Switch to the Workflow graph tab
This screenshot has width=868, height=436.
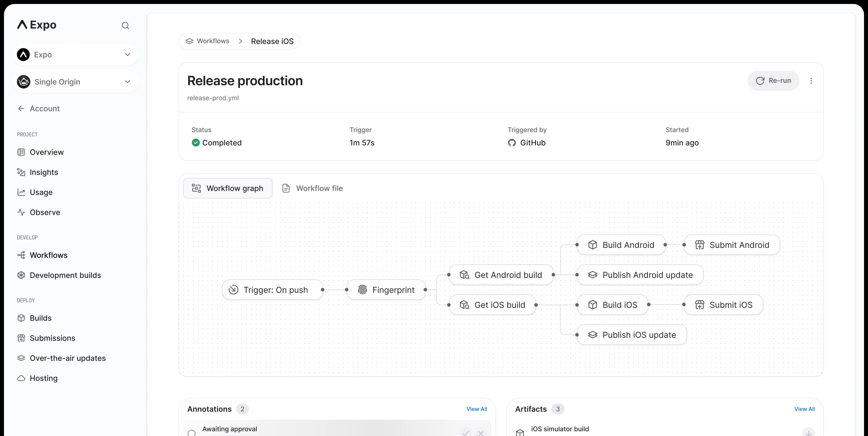[228, 188]
